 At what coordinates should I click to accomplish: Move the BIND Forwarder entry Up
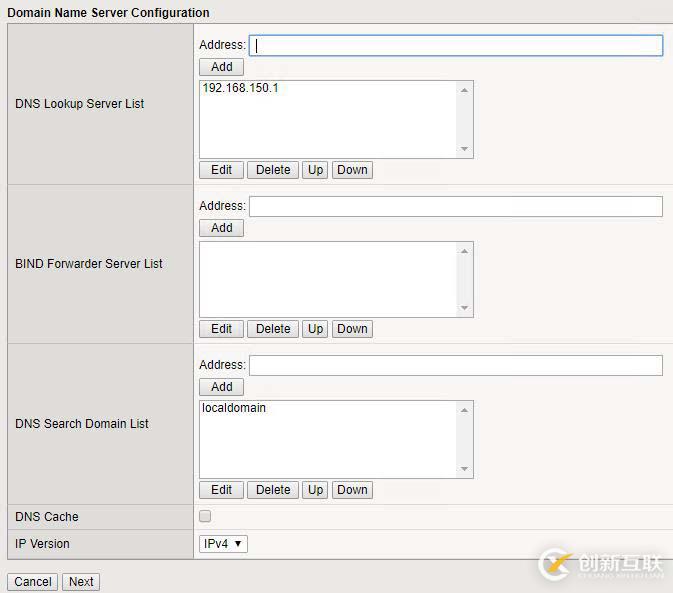coord(315,329)
